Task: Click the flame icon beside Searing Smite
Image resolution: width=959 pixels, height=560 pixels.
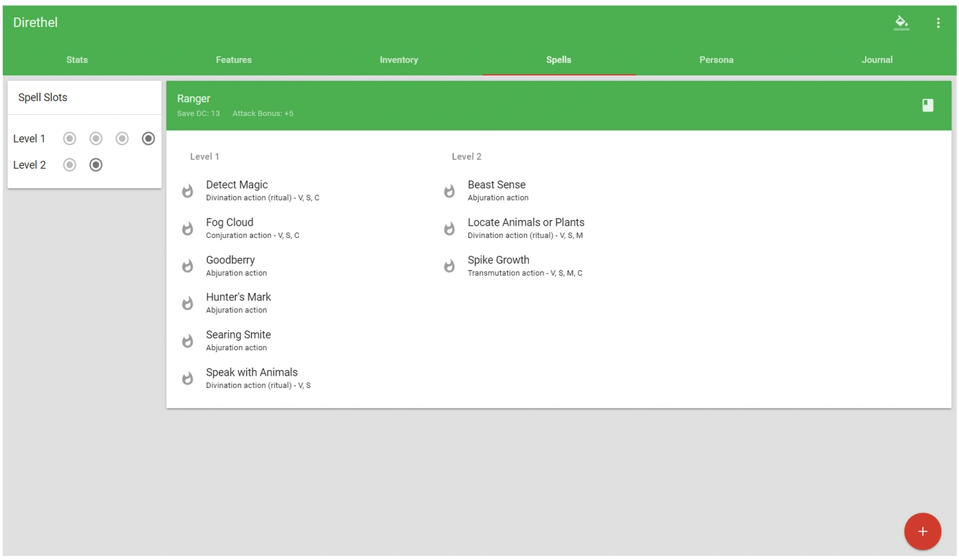Action: (187, 341)
